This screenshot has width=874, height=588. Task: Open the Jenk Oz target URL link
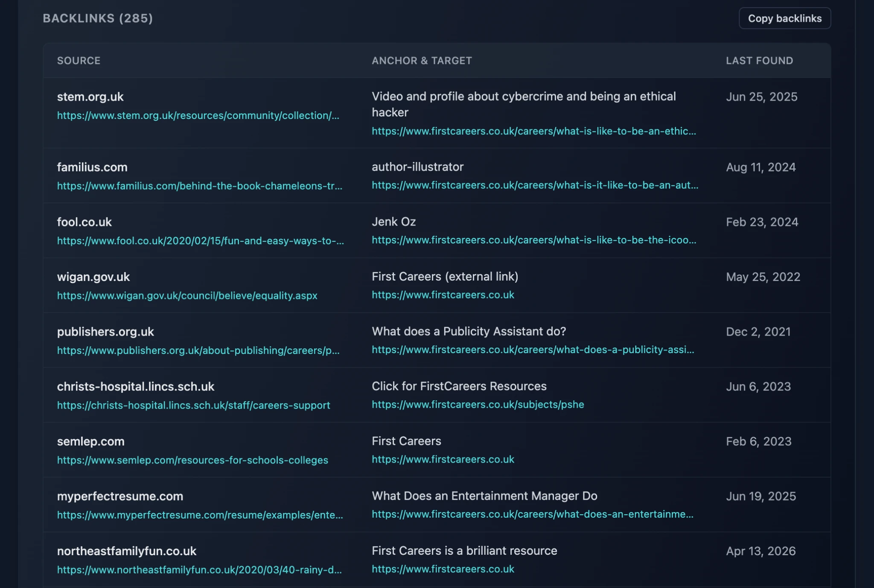533,240
